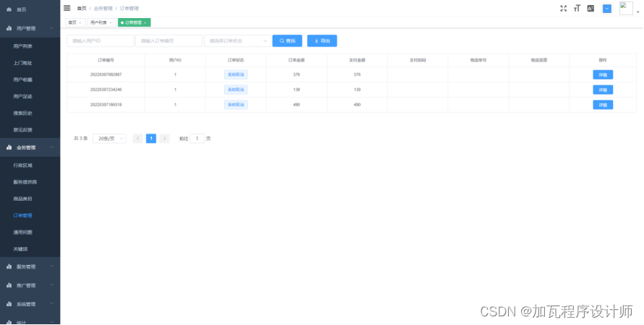Click the language switch icon in top bar
The height and width of the screenshot is (325, 644).
591,8
